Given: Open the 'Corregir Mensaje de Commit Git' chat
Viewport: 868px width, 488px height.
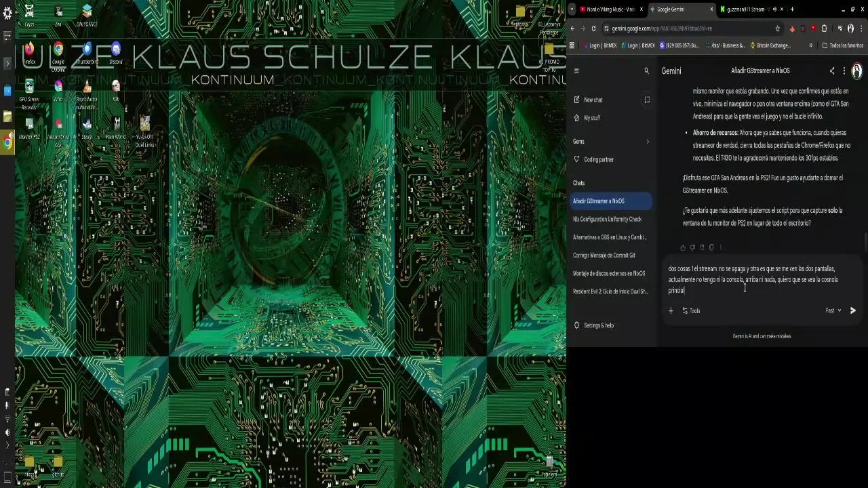Looking at the screenshot, I should (611, 256).
